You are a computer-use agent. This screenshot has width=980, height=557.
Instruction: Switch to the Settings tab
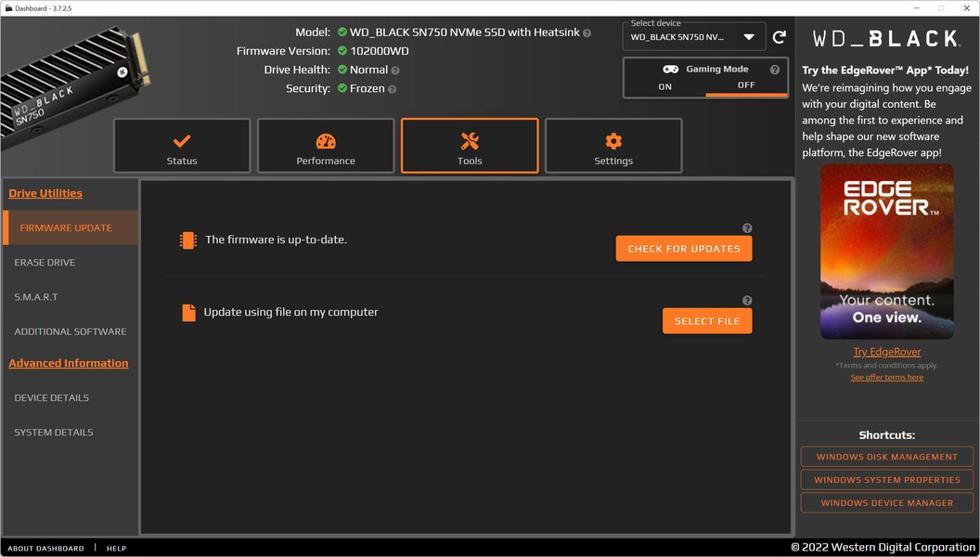(x=613, y=146)
